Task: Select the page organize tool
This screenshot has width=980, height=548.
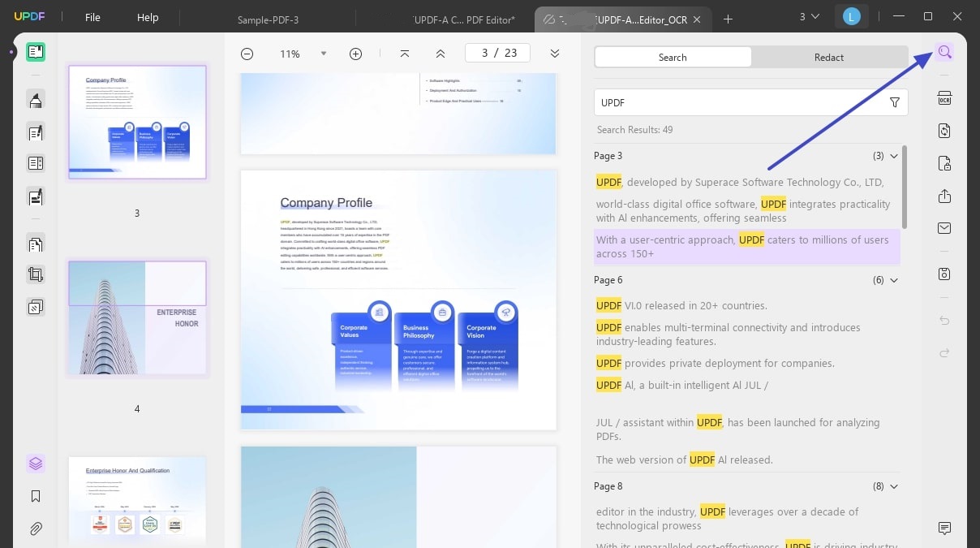Action: (35, 244)
